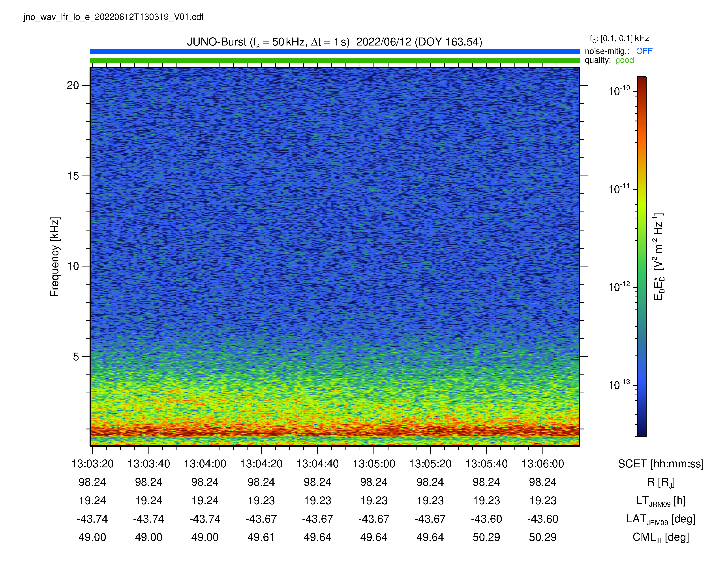Click the 10^-10 colorbar tick label

point(619,91)
